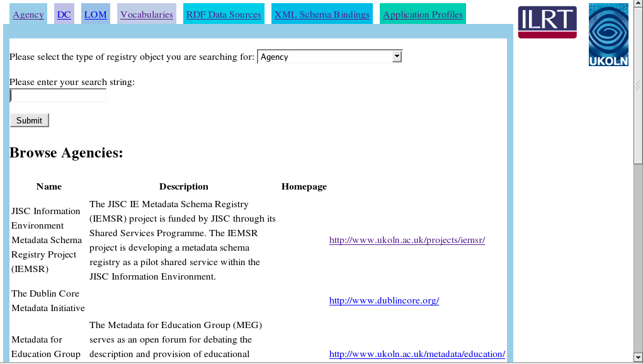Open the LOM tab
This screenshot has height=364, width=643.
click(96, 14)
